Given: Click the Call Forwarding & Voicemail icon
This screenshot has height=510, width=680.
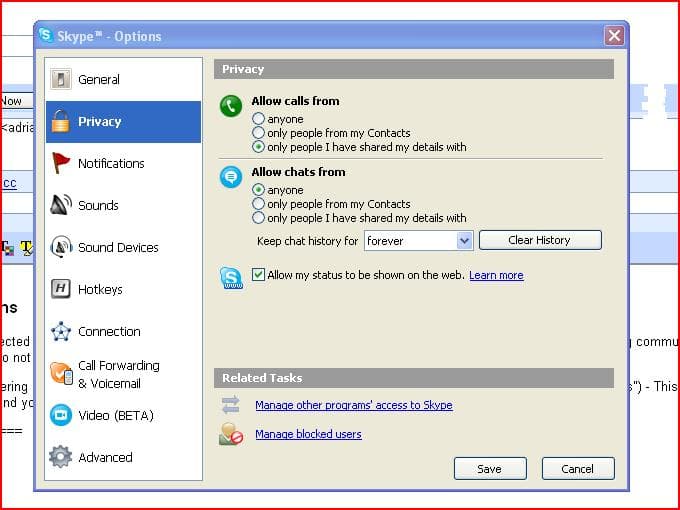Looking at the screenshot, I should coord(61,374).
